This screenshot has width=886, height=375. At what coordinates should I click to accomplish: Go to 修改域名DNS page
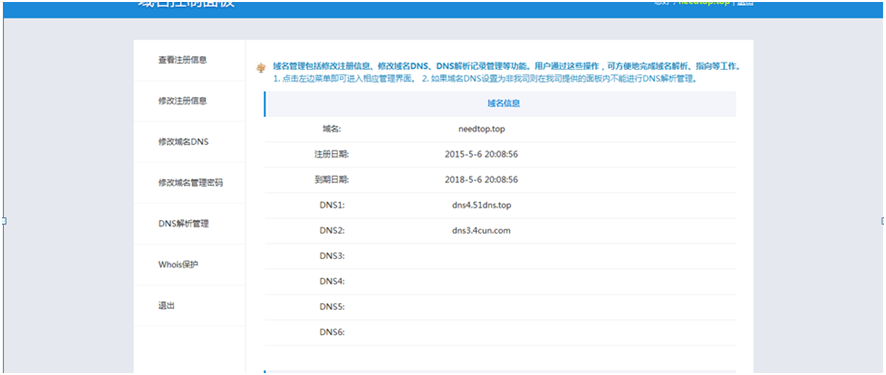[183, 142]
